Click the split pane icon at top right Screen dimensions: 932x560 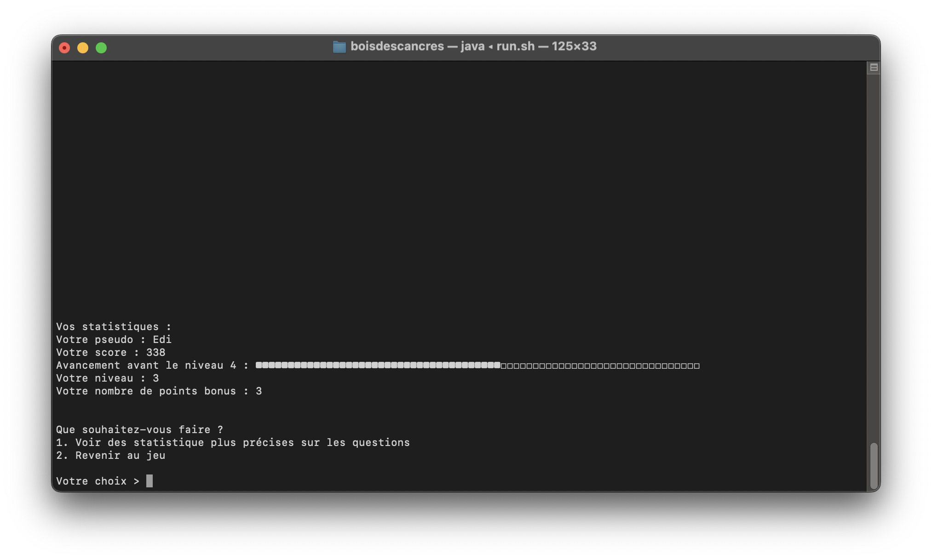coord(874,68)
